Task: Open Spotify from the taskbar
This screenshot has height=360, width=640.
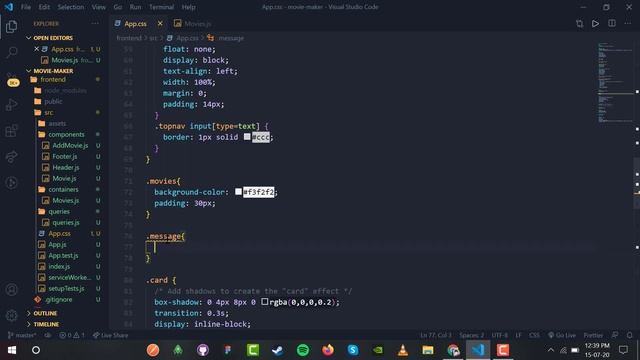Action: (303, 350)
